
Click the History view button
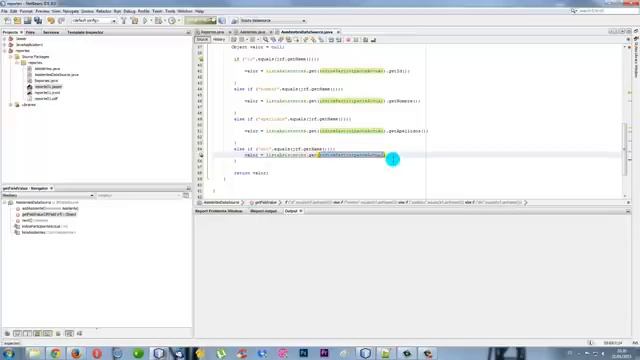pyautogui.click(x=219, y=40)
